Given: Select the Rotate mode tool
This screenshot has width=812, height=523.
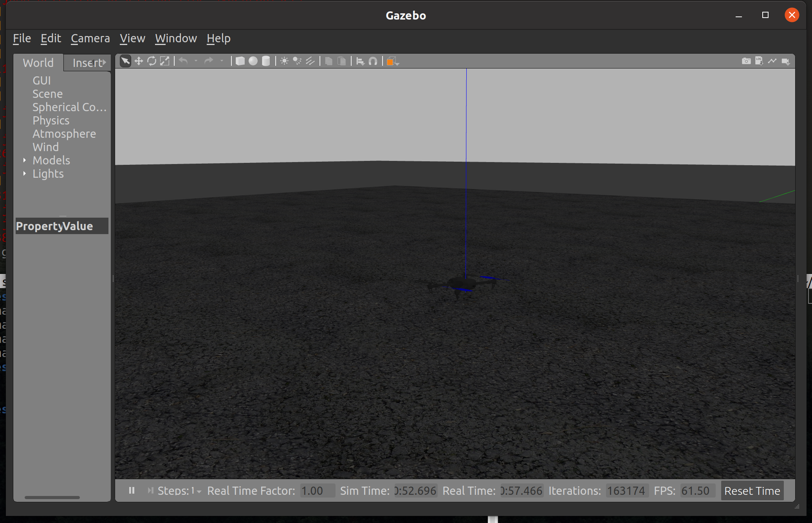Looking at the screenshot, I should click(152, 61).
